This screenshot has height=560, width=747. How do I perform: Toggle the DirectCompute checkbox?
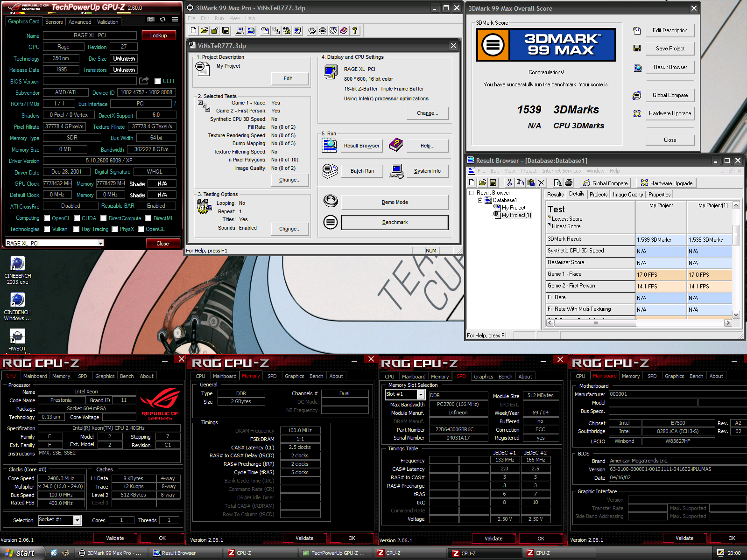tap(104, 218)
